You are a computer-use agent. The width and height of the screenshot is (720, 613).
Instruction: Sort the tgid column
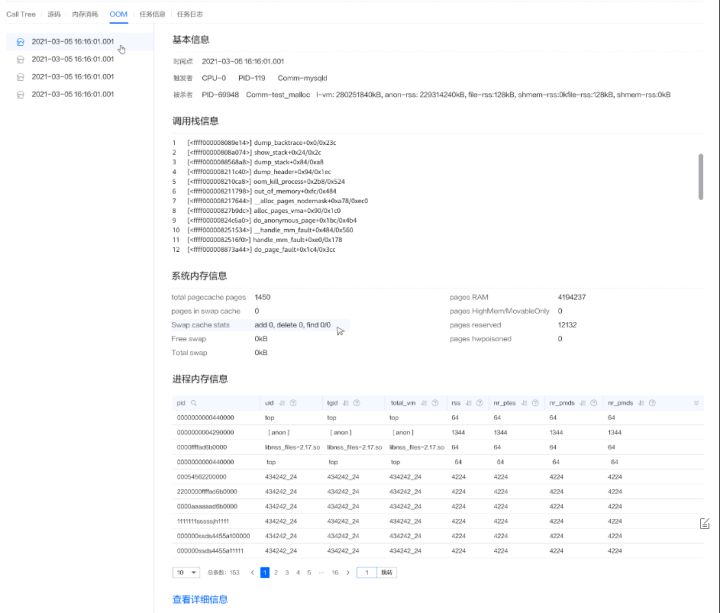(346, 403)
